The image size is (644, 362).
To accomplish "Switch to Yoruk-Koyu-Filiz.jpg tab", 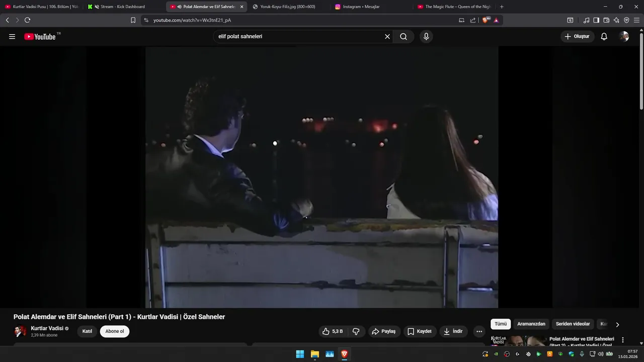I will pyautogui.click(x=289, y=7).
